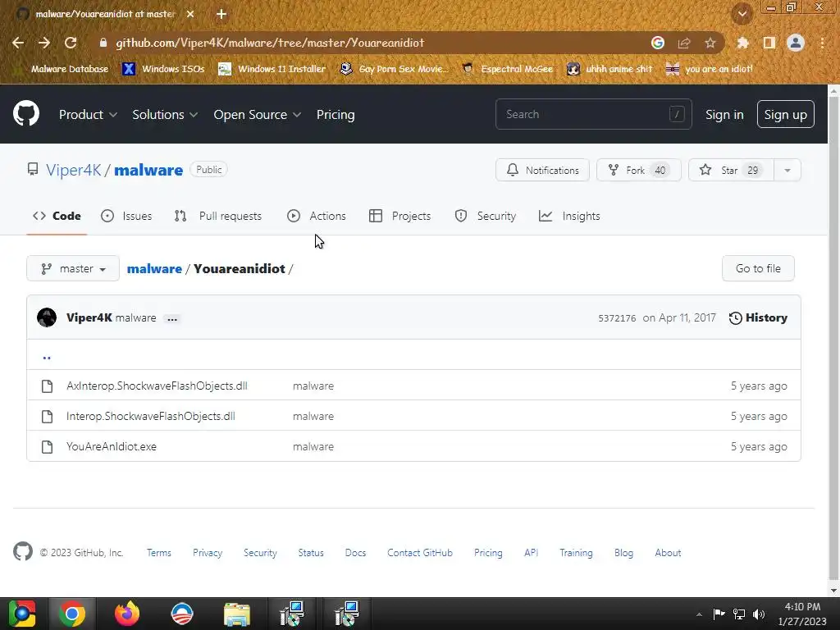
Task: Go back with the browser back arrow
Action: point(18,43)
